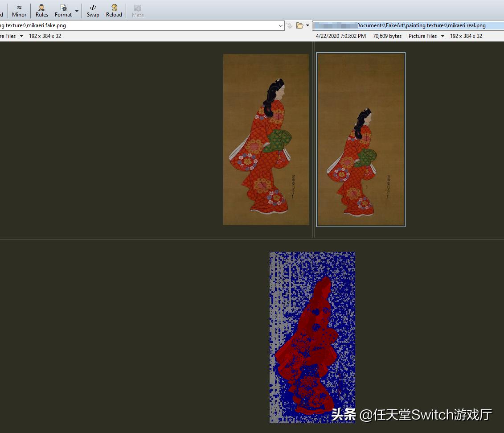Screen dimensions: 504x433
Task: Click the 4/22/2020 7:03:02 PM timestamp
Action: [341, 36]
